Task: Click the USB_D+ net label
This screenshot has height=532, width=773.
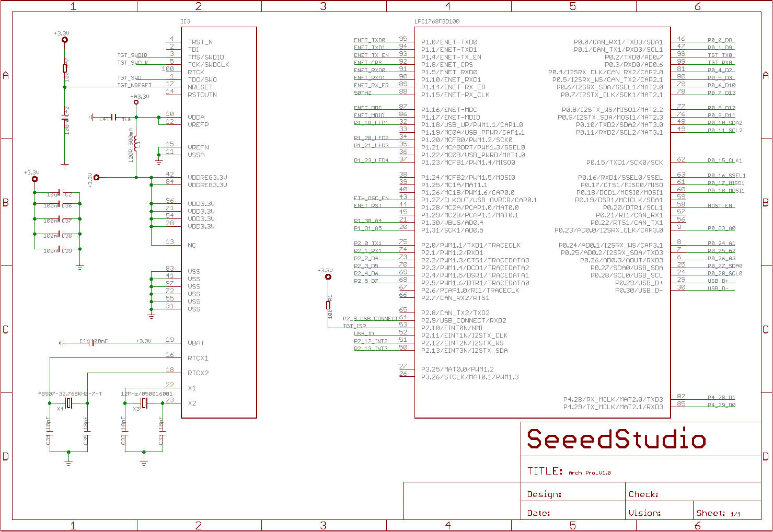Action: click(718, 281)
